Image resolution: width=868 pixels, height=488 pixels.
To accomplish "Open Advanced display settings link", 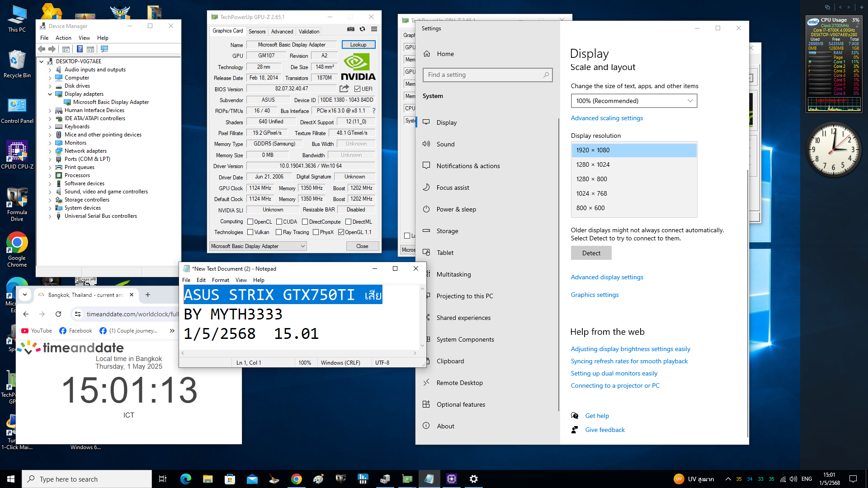I will pyautogui.click(x=607, y=277).
